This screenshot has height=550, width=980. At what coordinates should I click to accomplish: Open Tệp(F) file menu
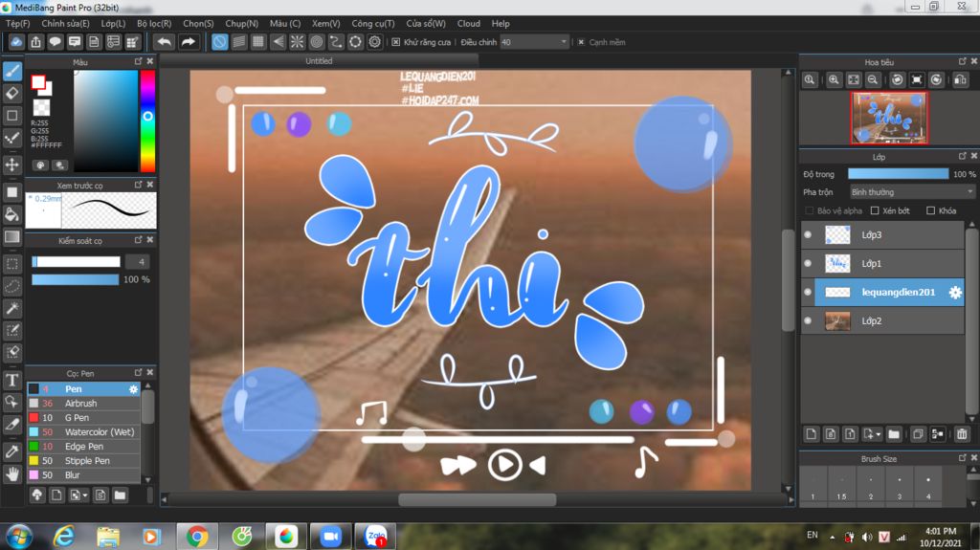tap(17, 23)
